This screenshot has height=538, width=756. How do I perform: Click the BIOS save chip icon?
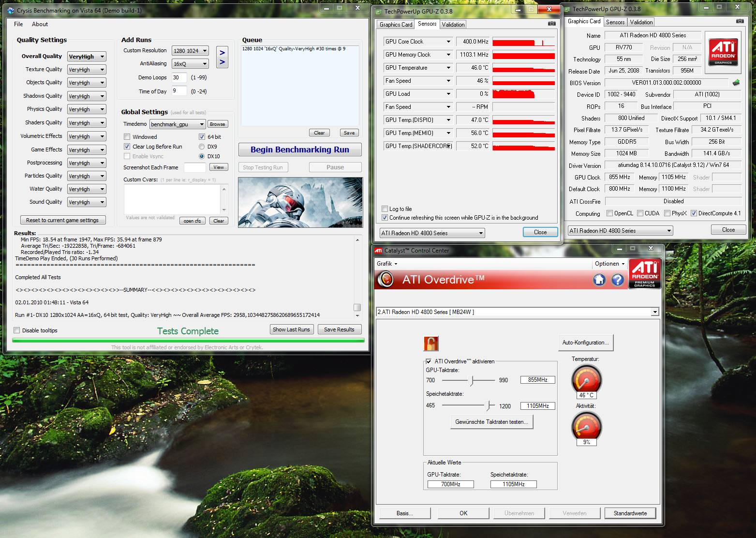point(736,83)
